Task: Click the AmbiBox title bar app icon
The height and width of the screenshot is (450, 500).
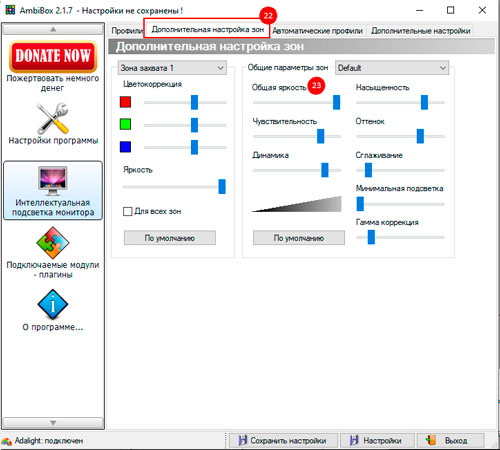Action: (x=10, y=10)
